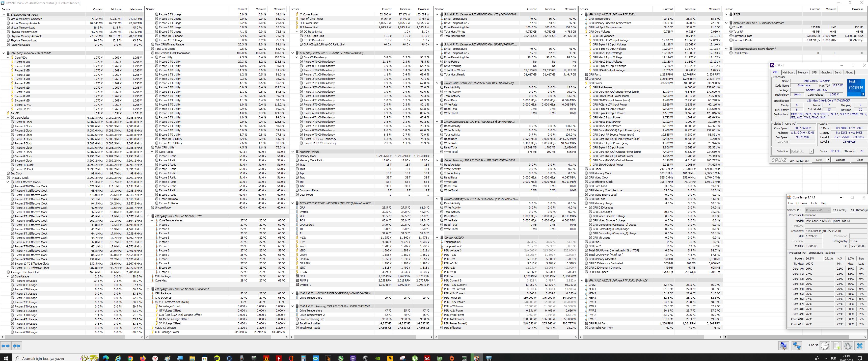Close sensors with the blue X icon
This screenshot has height=361, width=868.
point(860,346)
